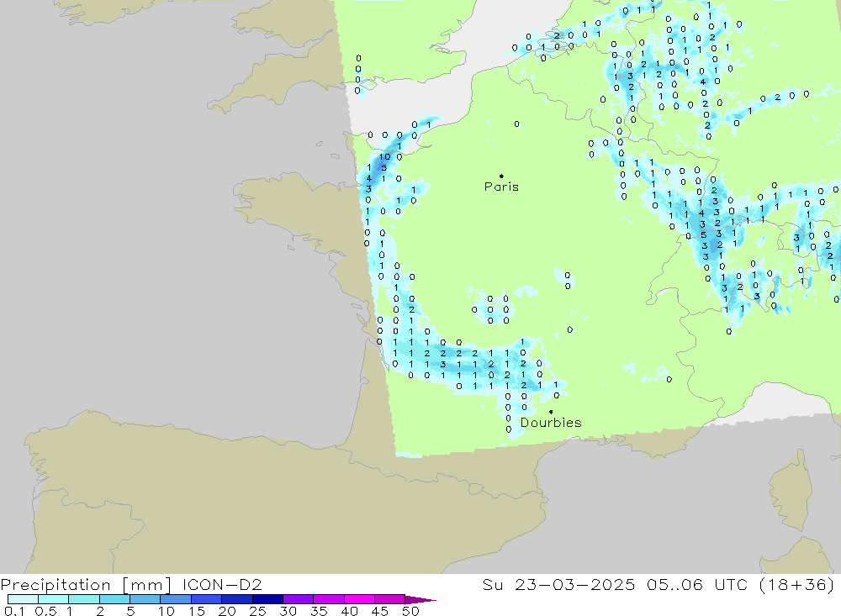Select the black dot marker above Paris label
The image size is (841, 616).
point(501,176)
